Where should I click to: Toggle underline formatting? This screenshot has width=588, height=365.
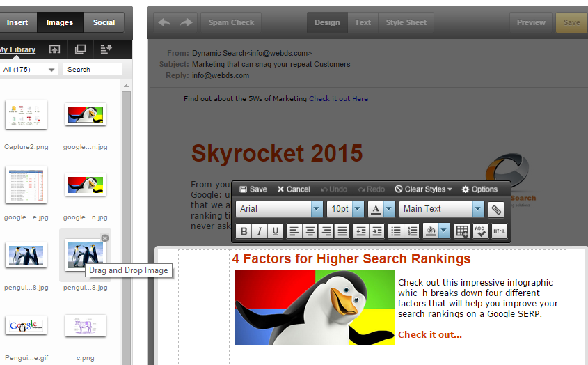tap(276, 231)
